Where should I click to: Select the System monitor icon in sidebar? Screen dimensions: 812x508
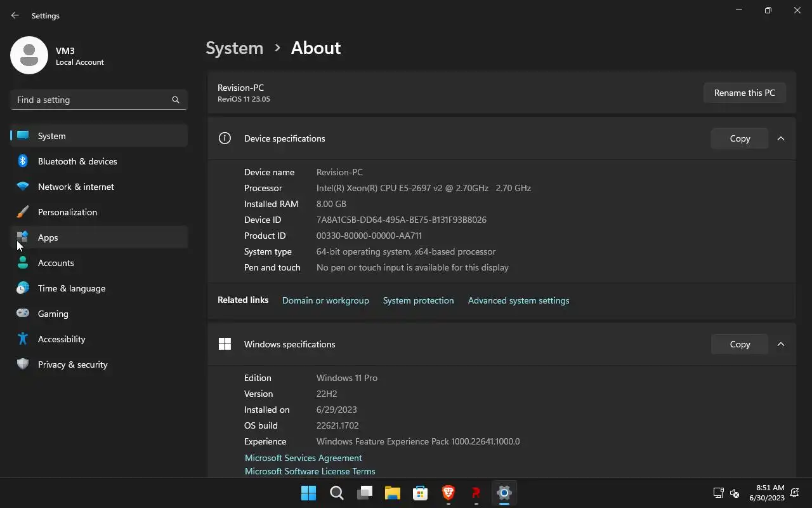(x=23, y=135)
